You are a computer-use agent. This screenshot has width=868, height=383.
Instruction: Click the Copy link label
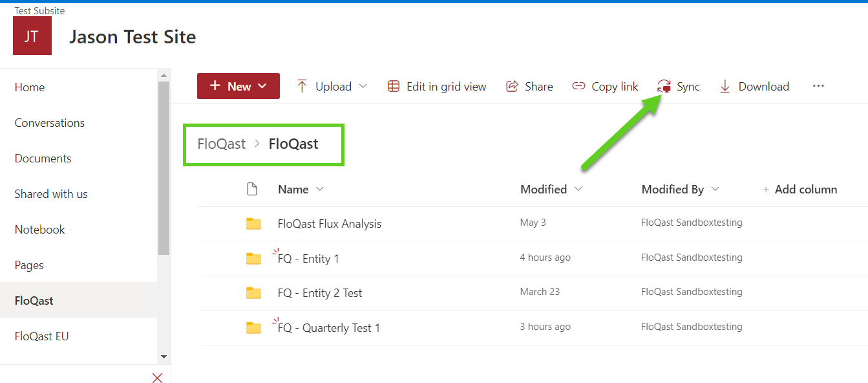(x=615, y=87)
